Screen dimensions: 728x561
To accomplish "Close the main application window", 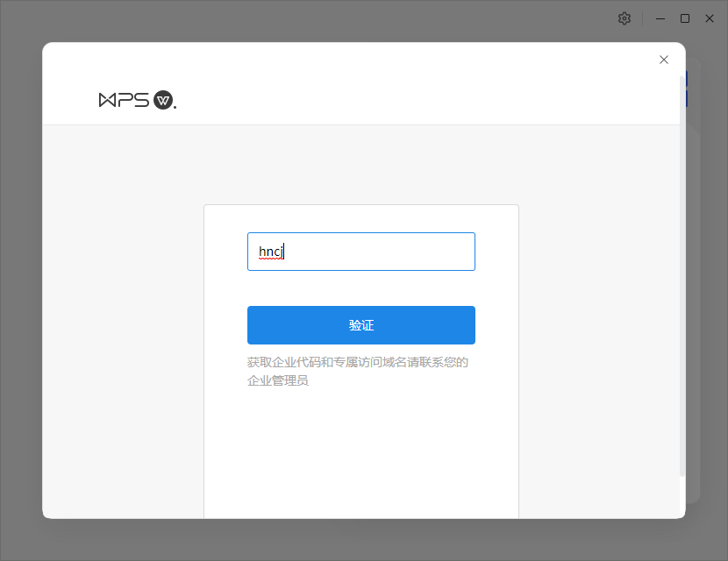I will pyautogui.click(x=710, y=18).
